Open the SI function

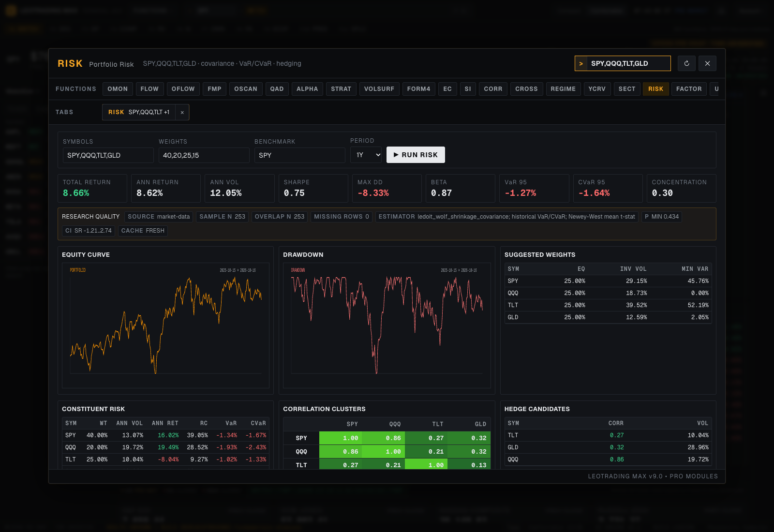468,89
